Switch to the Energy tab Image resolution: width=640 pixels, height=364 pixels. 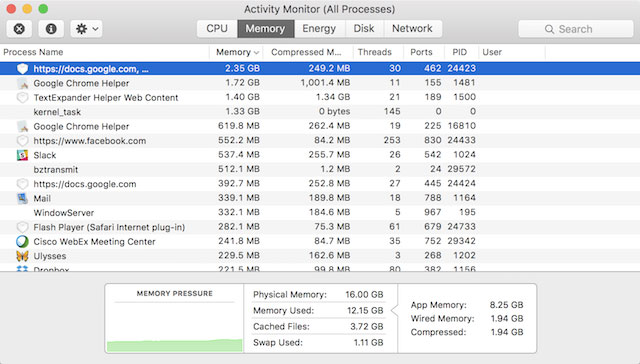pos(319,29)
